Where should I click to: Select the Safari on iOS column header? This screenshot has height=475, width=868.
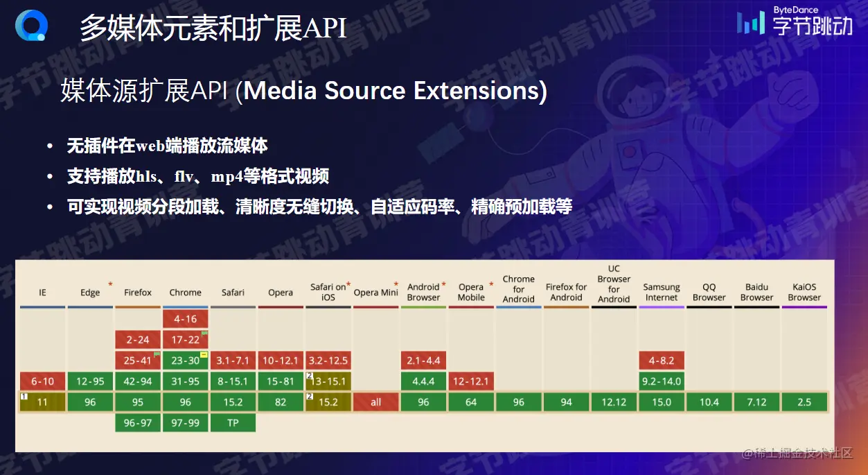pyautogui.click(x=328, y=292)
